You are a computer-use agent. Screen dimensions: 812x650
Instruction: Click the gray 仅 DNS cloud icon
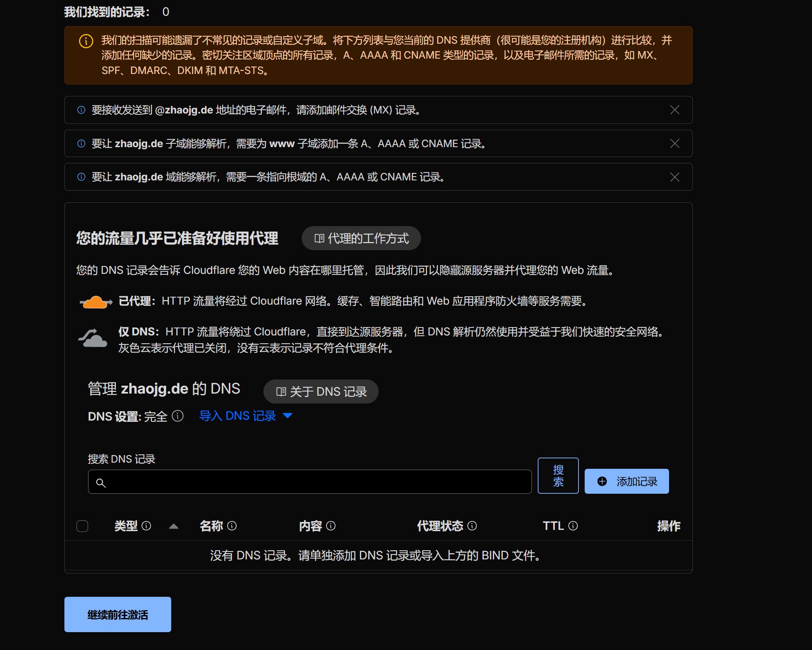pos(93,338)
